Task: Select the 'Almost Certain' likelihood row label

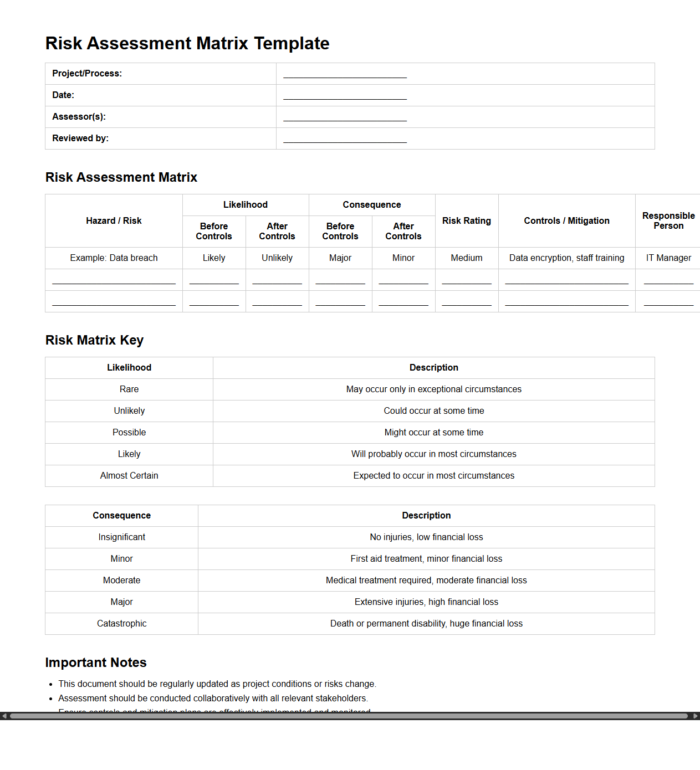Action: coord(129,476)
